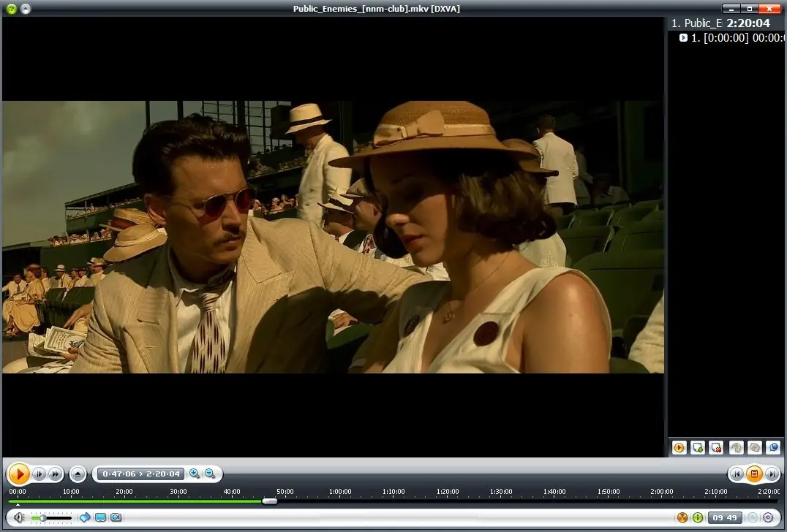
Task: Open settings via the gear icon
Action: pyautogui.click(x=768, y=517)
